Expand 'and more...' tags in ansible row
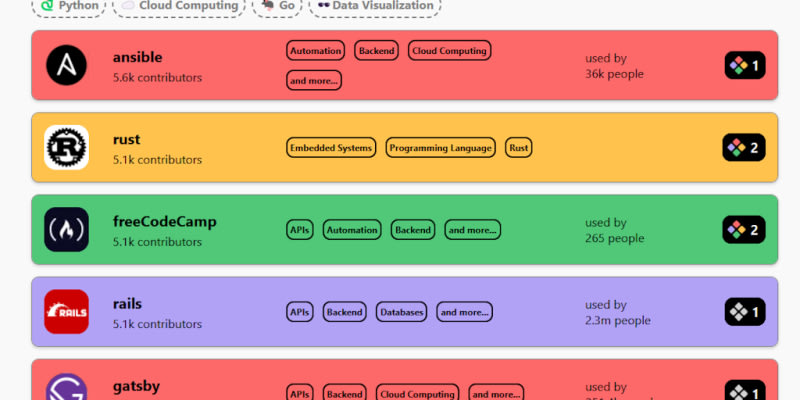The height and width of the screenshot is (400, 800). click(314, 80)
